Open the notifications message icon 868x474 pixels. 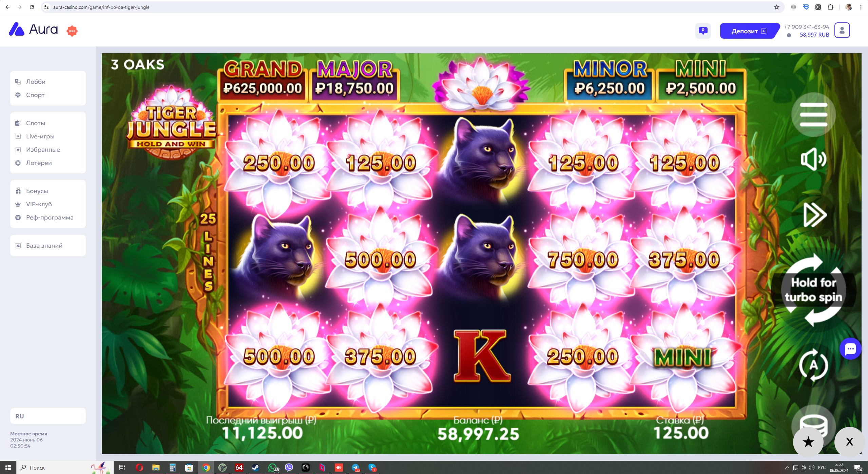(x=703, y=31)
